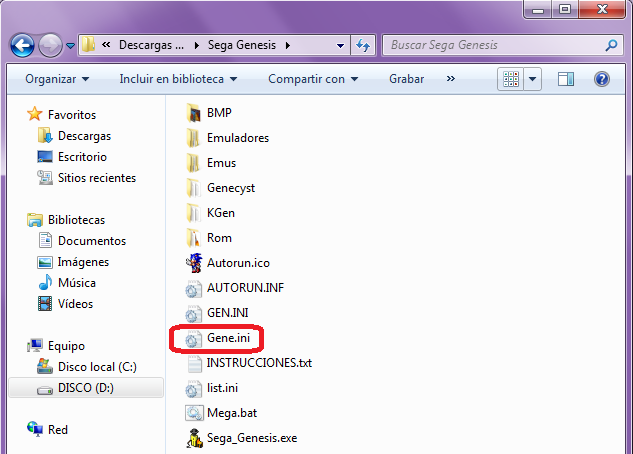
Task: Select the BMP folder icon
Action: coord(193,113)
